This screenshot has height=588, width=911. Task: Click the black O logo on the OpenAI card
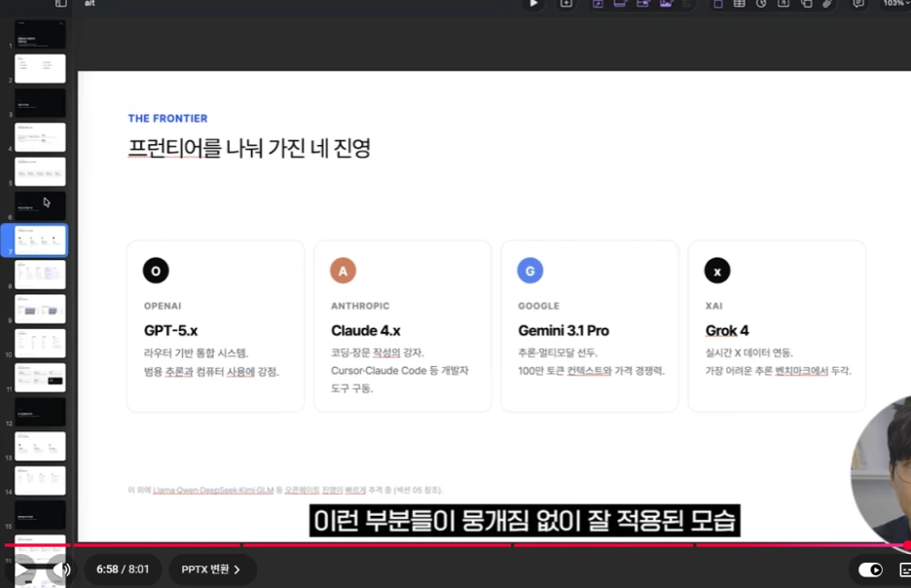click(156, 271)
